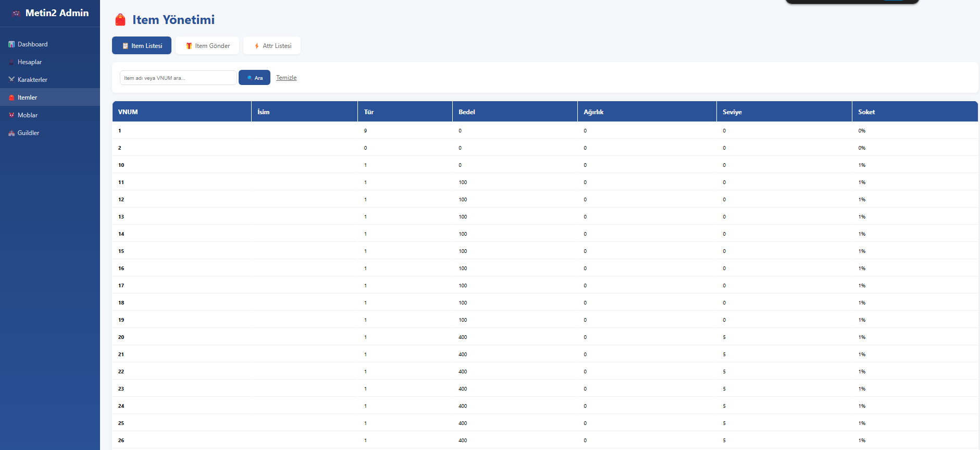The width and height of the screenshot is (980, 450).
Task: Go to Hesaplar in the sidebar
Action: [50, 62]
